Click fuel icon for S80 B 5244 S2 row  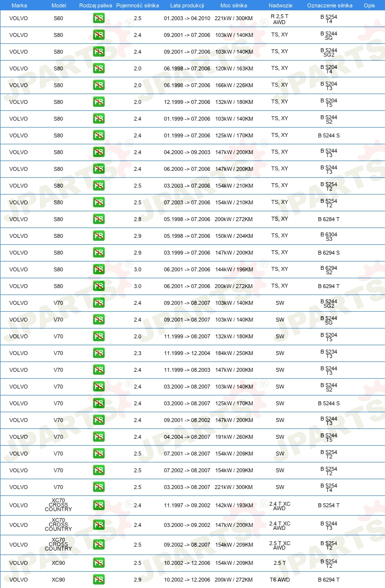tap(99, 119)
